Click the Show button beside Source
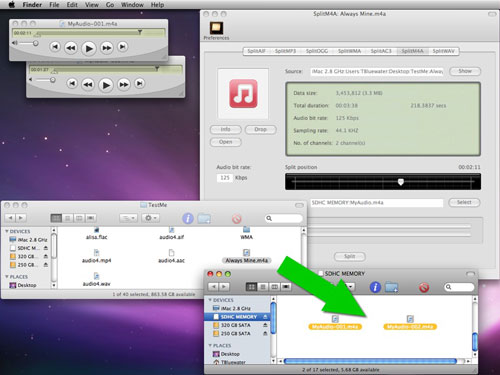The height and width of the screenshot is (375, 500). pyautogui.click(x=465, y=71)
